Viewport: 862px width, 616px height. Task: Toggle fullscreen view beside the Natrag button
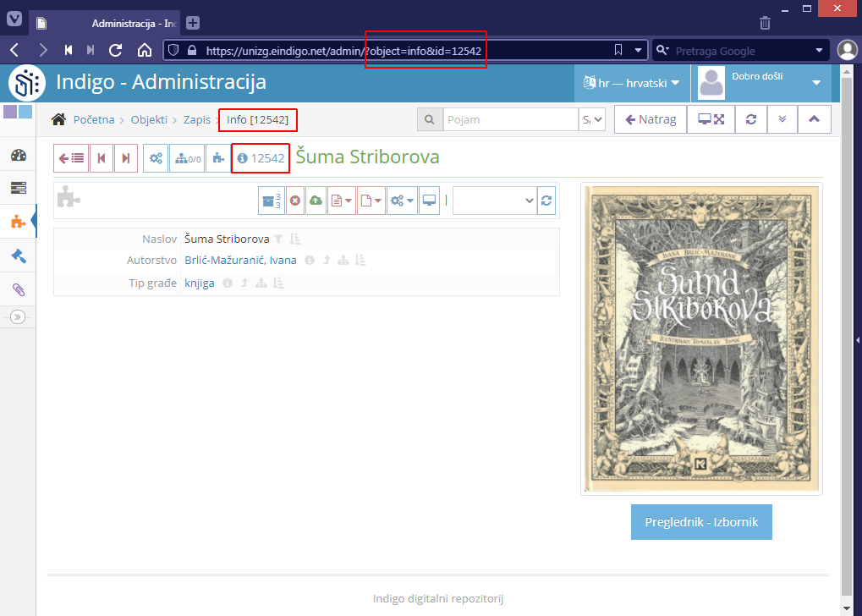point(711,119)
